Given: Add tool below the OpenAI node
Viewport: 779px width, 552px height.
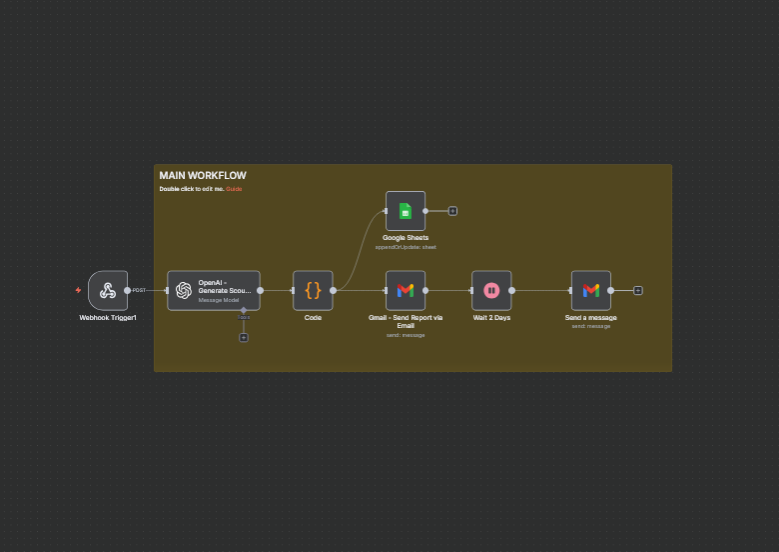Looking at the screenshot, I should coord(243,337).
